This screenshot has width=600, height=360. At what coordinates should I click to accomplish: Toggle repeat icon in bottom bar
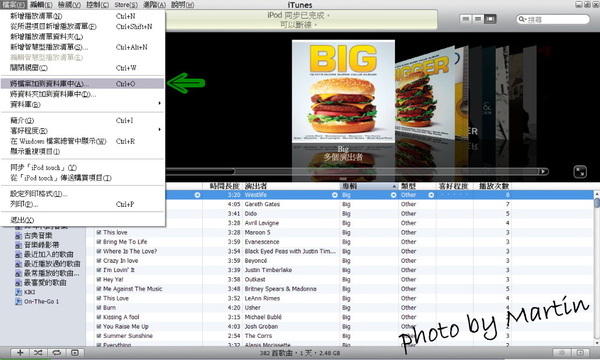pos(56,352)
